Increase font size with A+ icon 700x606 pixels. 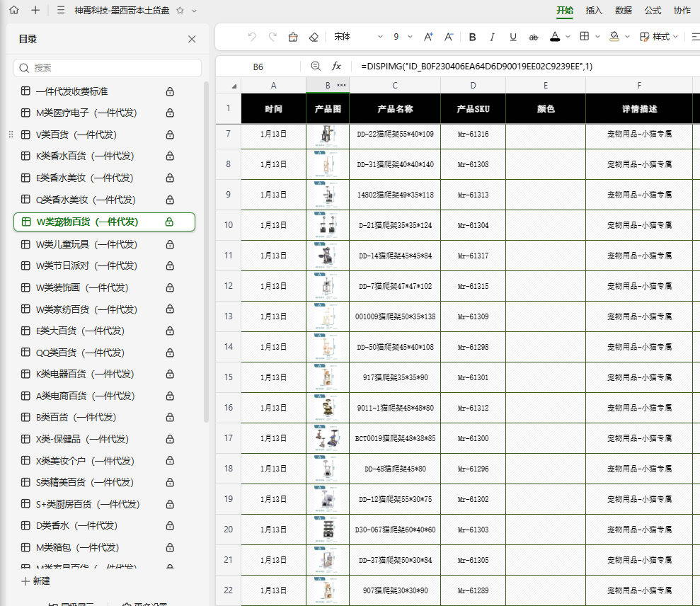click(428, 37)
